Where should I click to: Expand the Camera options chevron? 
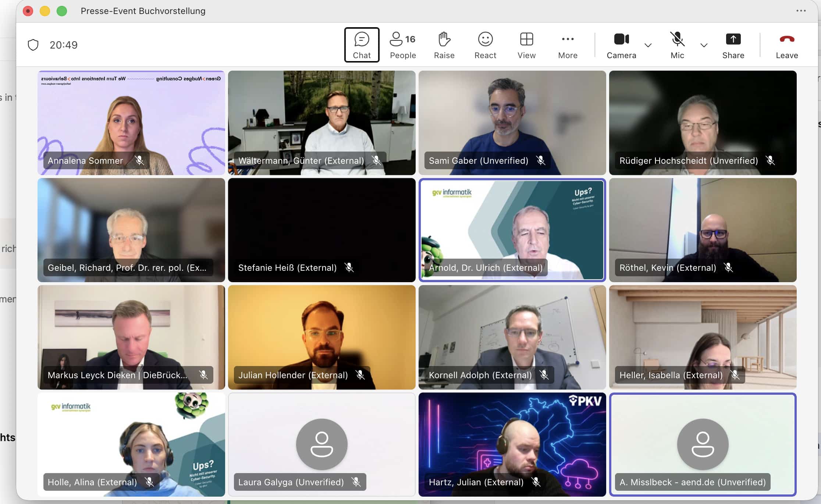point(648,45)
